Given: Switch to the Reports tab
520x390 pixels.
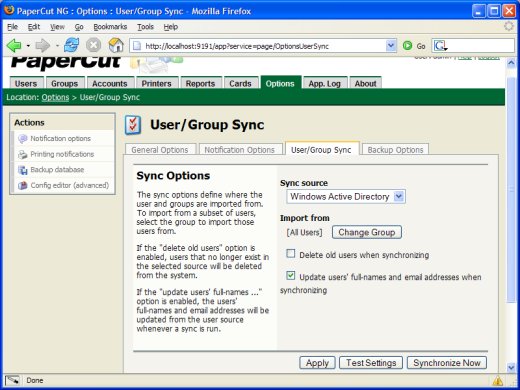Looking at the screenshot, I should 200,83.
